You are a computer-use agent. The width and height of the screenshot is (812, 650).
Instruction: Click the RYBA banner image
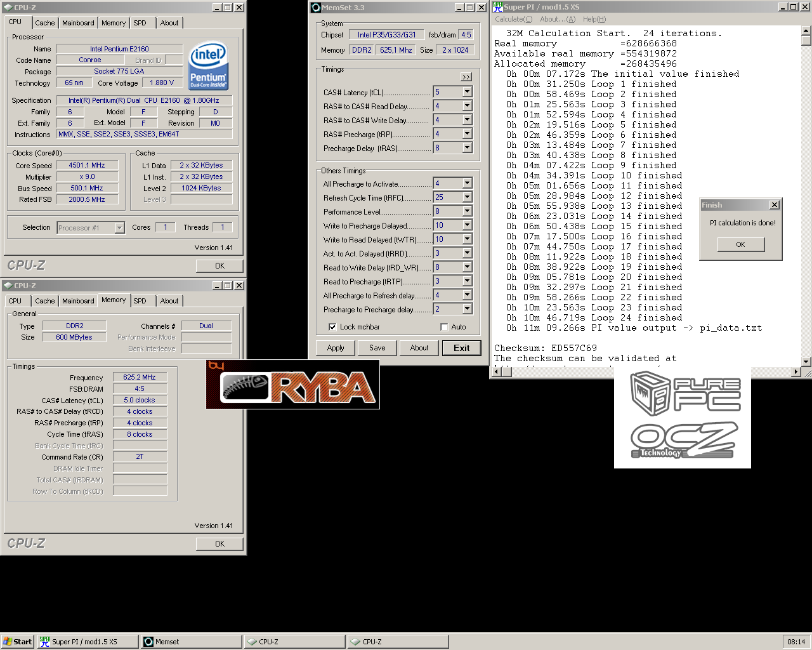(293, 385)
